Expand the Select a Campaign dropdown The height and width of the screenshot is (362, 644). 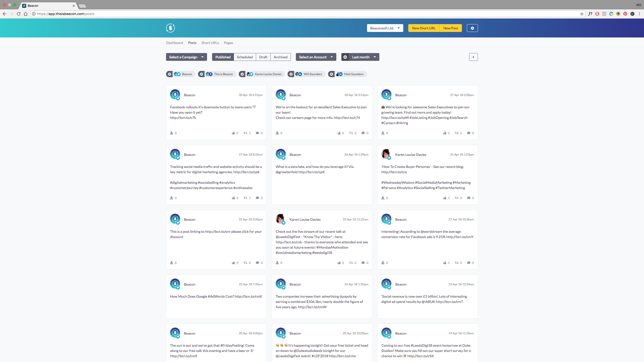coord(186,57)
